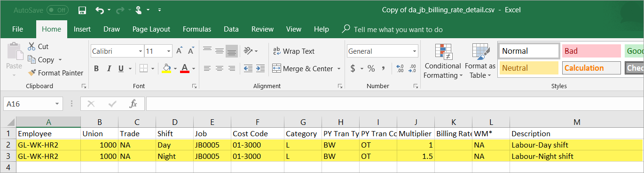Center text horizontally
644x173 pixels.
(220, 69)
